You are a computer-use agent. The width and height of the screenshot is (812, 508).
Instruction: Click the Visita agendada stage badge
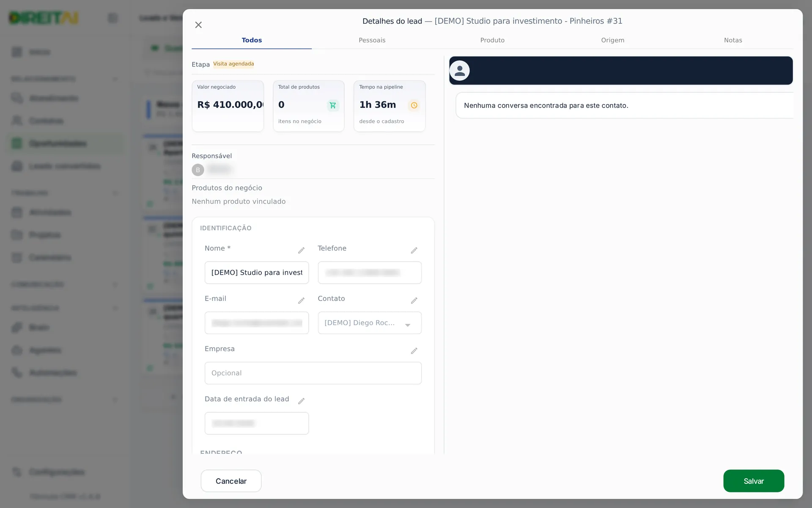[233, 64]
